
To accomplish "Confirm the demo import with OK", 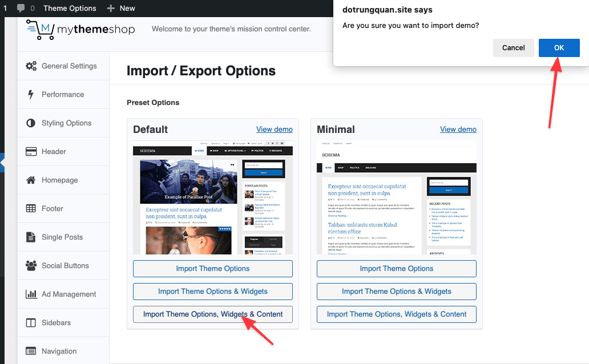I will [x=559, y=48].
